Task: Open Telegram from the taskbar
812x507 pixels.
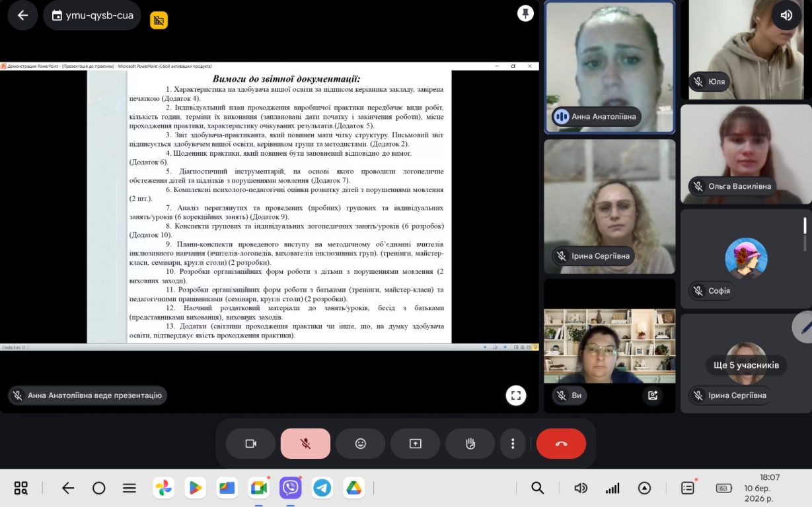Action: pos(322,488)
